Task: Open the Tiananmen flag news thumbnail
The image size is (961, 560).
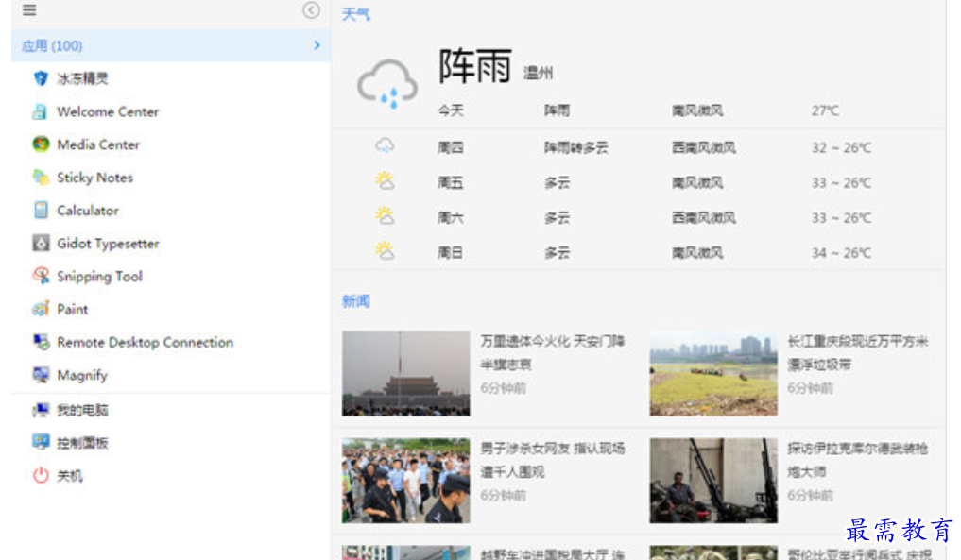Action: tap(405, 373)
